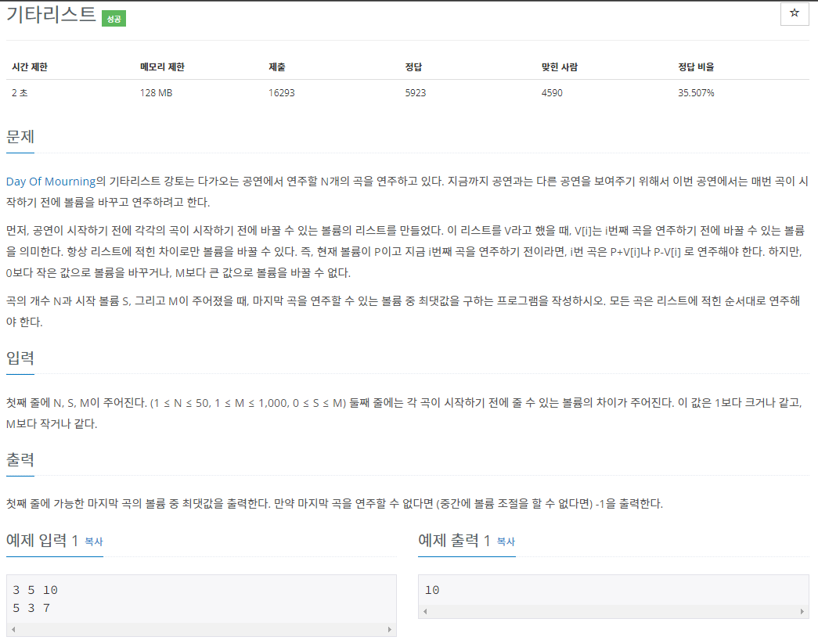The height and width of the screenshot is (644, 818).
Task: Click the 제출 column header
Action: click(277, 67)
